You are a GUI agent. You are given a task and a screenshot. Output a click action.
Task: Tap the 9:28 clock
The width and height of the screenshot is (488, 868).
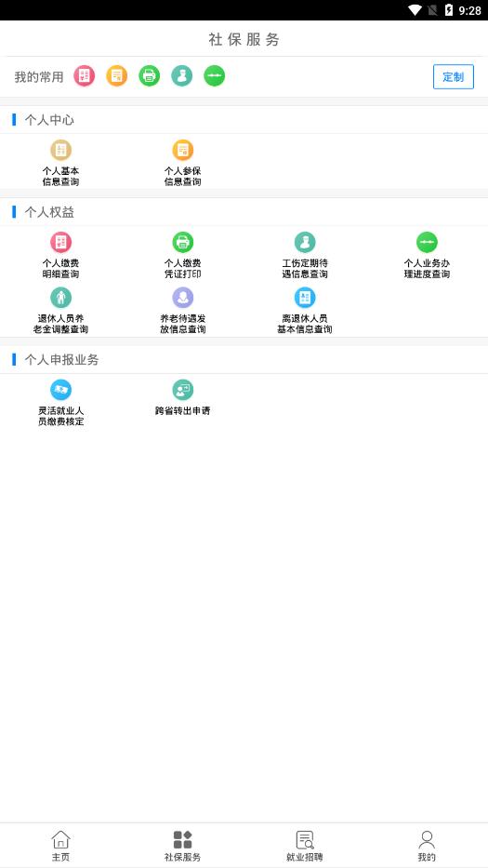[470, 10]
